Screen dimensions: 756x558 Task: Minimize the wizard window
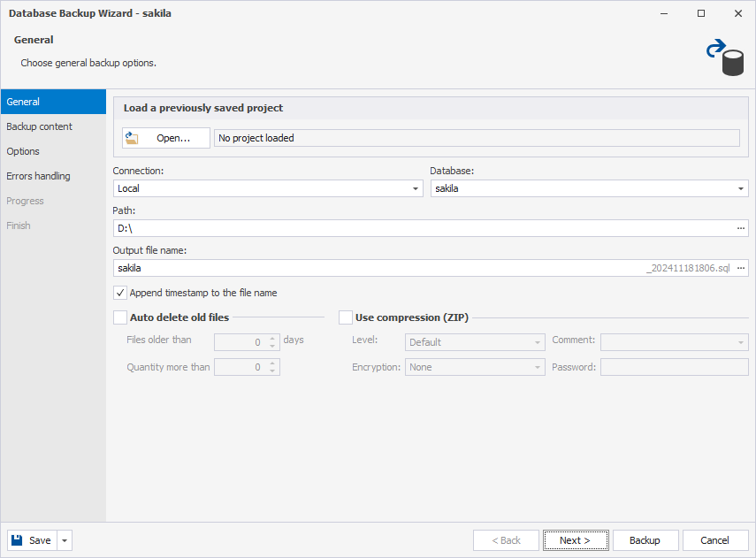click(664, 13)
